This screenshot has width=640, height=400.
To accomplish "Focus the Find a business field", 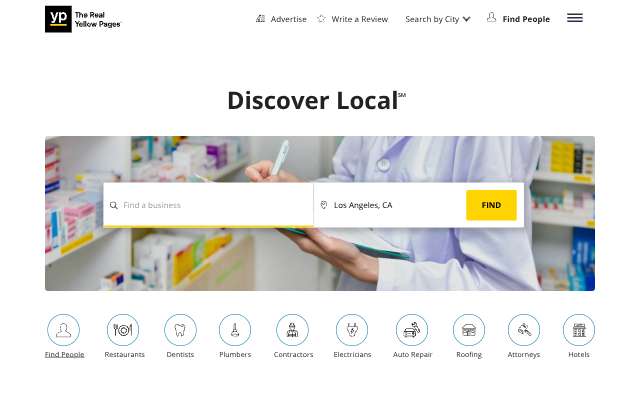I will (x=208, y=205).
